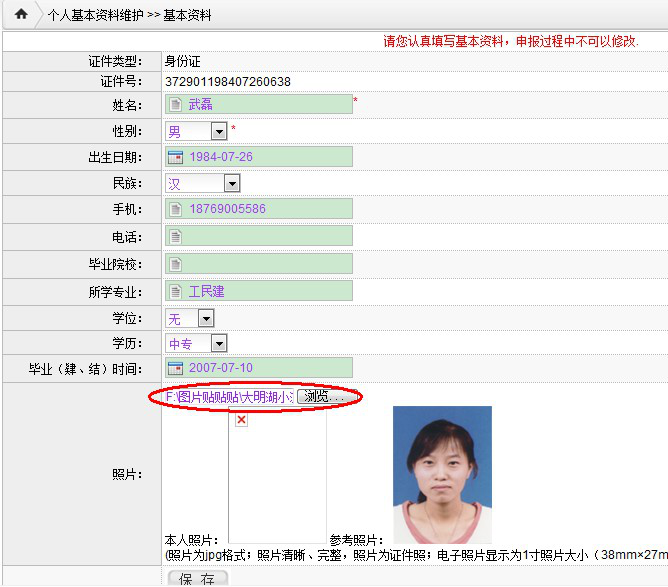Click the 身份证 certificate type text
668x587 pixels.
click(182, 62)
